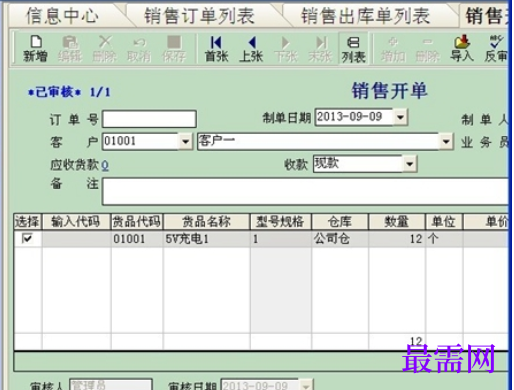This screenshot has width=514, height=390.
Task: Click the 公司仓 warehouse cell
Action: coord(340,239)
